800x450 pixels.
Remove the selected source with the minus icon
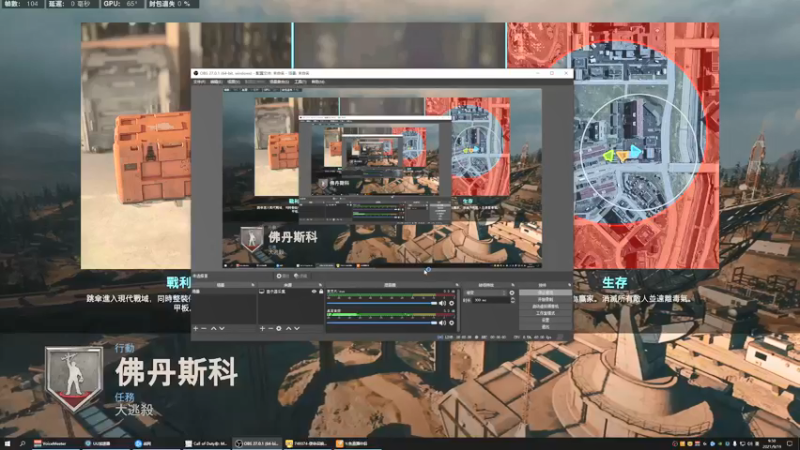(x=270, y=329)
